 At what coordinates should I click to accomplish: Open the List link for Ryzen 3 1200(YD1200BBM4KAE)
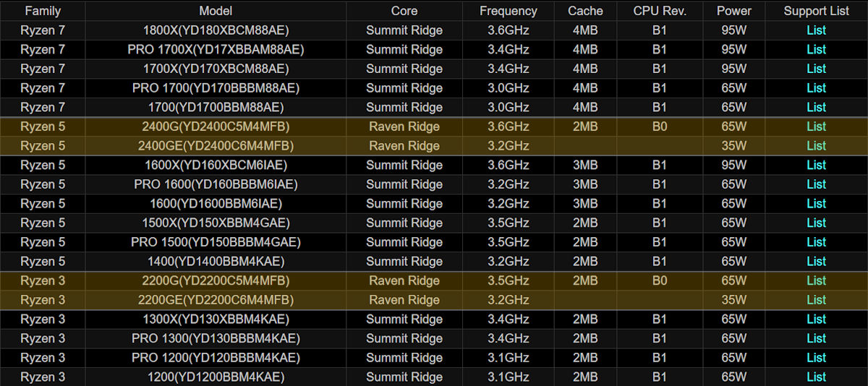point(816,377)
